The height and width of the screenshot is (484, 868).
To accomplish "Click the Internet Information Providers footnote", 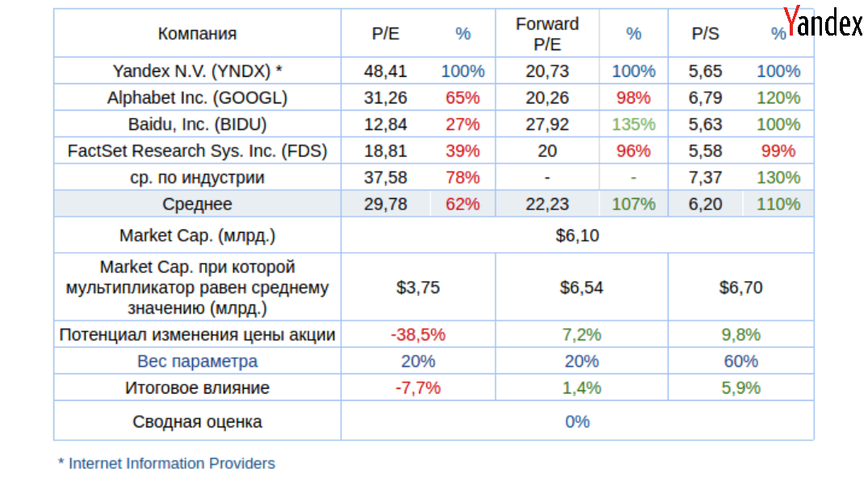I will [x=166, y=464].
